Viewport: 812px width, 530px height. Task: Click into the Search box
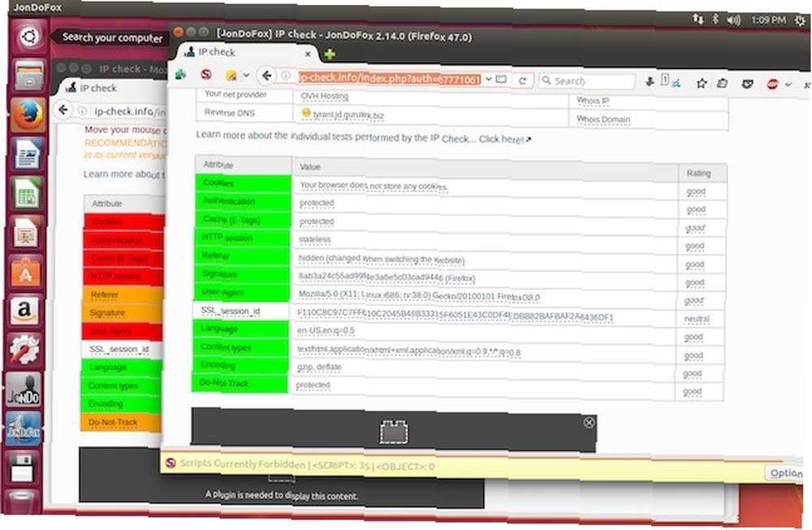pos(588,81)
